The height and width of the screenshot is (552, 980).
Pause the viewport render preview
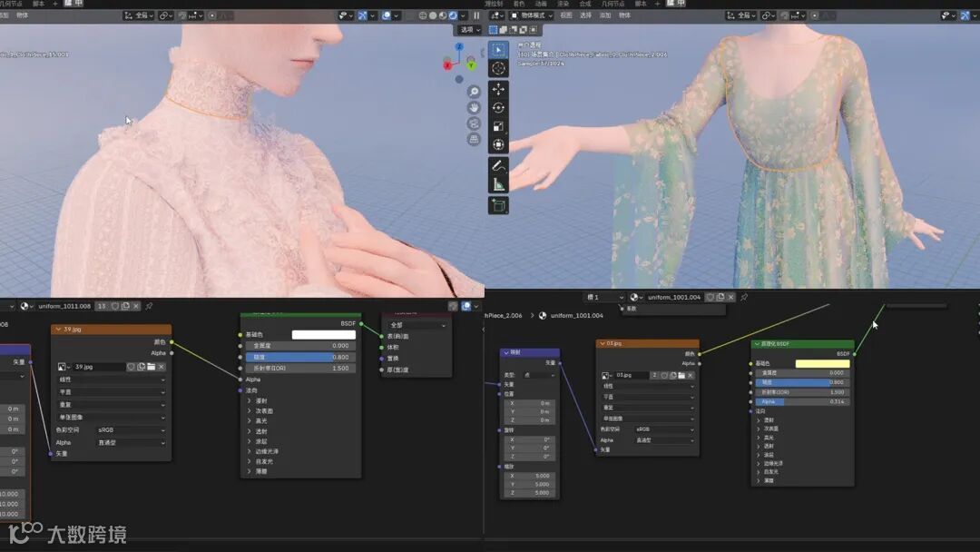point(476,15)
